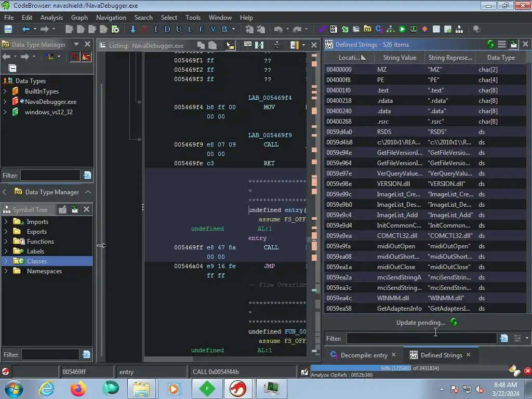Open the Data Type Manager from toolbar DT icon
Image resolution: width=532 pixels, height=399 pixels.
[367, 29]
